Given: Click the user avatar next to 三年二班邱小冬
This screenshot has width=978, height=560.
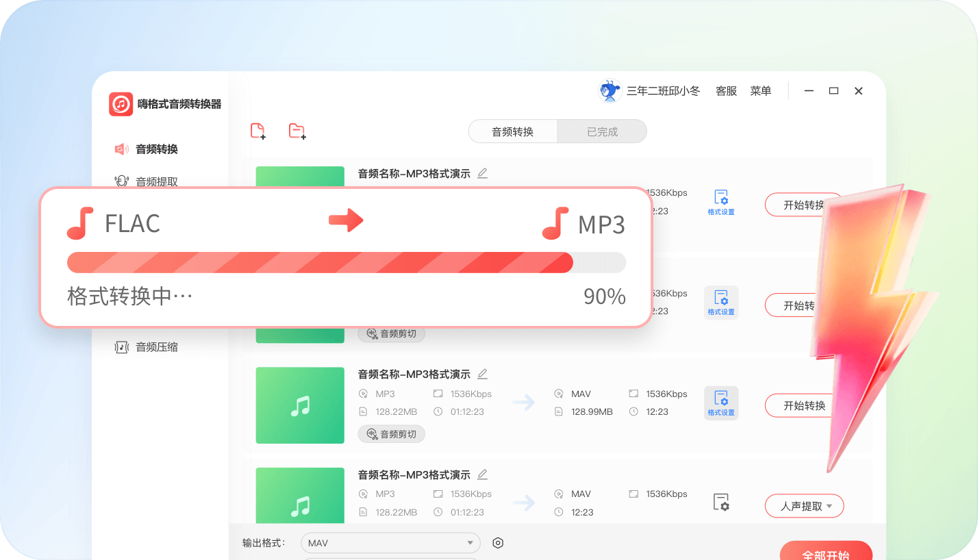Looking at the screenshot, I should [610, 91].
